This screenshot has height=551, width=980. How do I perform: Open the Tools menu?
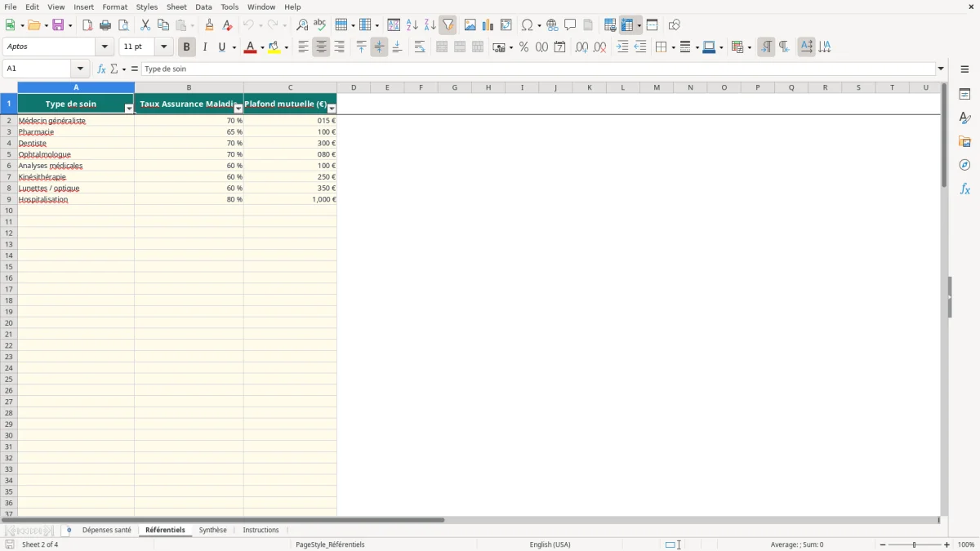229,7
